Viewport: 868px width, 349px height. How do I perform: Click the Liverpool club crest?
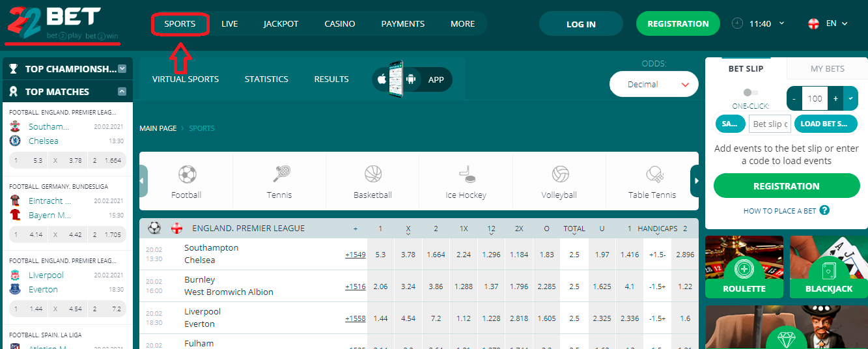click(16, 275)
